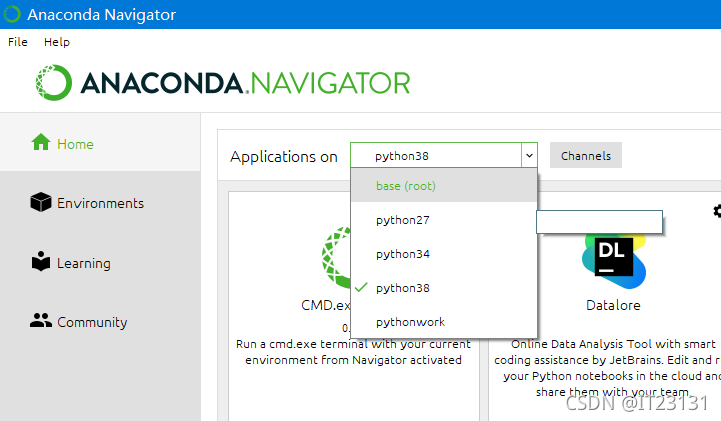
Task: Click the Environments cube icon
Action: [41, 202]
